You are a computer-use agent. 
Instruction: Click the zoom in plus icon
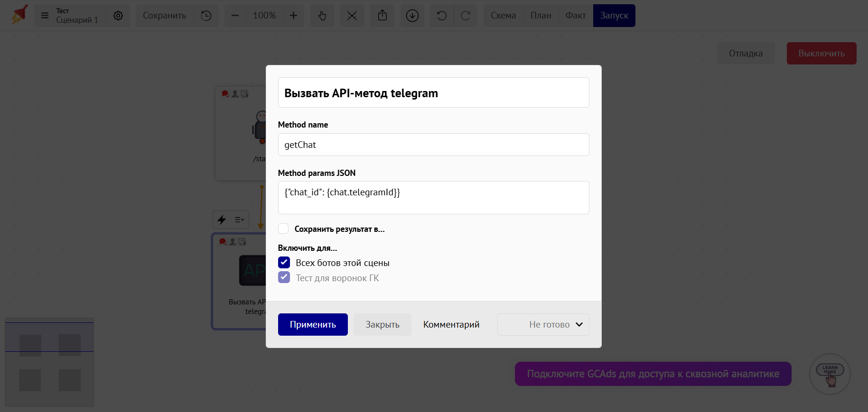tap(293, 16)
